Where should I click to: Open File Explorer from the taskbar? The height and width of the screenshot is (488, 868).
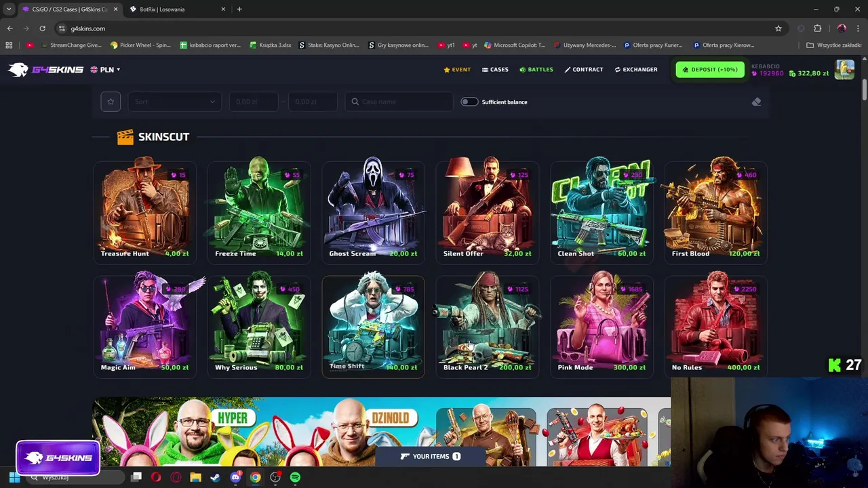coord(195,477)
